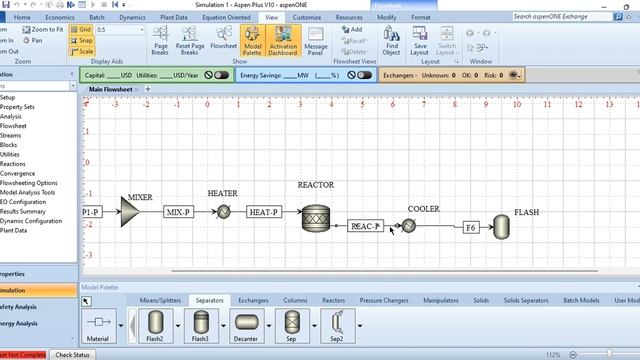The image size is (640, 360).
Task: Switch to Exchangers palette tab
Action: (x=253, y=300)
